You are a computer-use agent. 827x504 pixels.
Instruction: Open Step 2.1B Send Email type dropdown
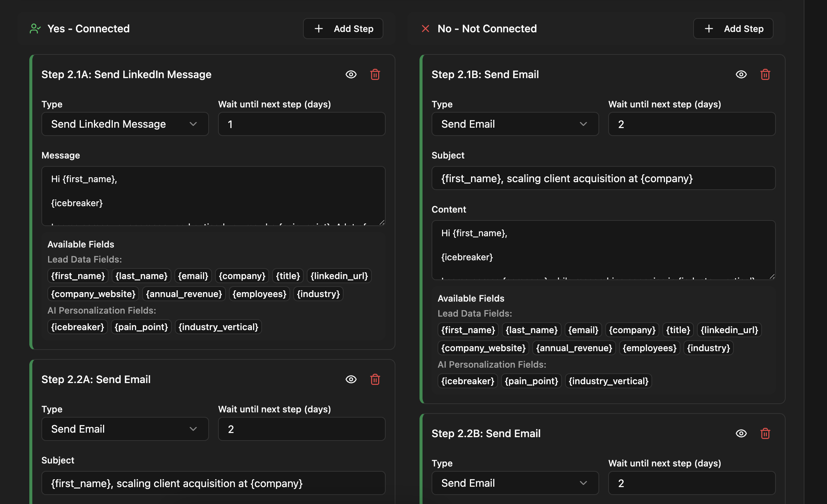pyautogui.click(x=515, y=124)
